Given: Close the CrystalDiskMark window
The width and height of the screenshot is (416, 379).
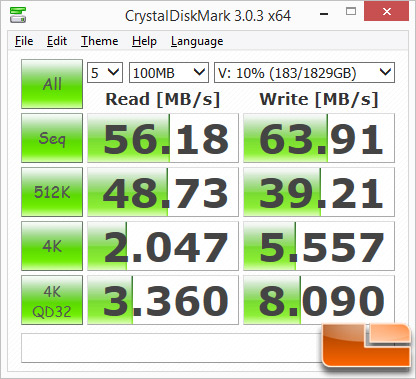Looking at the screenshot, I should [x=387, y=11].
